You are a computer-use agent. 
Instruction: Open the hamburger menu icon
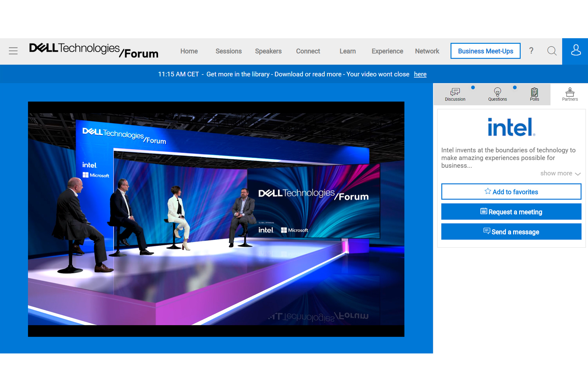pos(13,51)
